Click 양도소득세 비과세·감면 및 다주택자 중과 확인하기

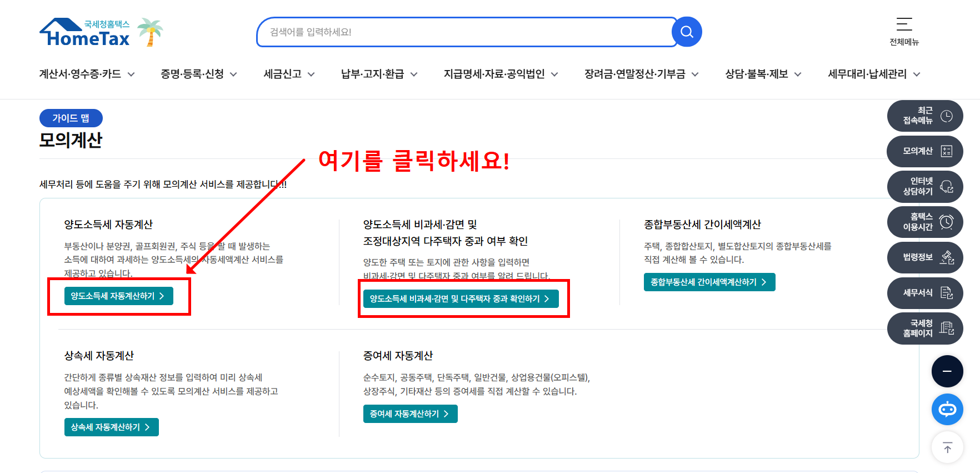tap(461, 299)
